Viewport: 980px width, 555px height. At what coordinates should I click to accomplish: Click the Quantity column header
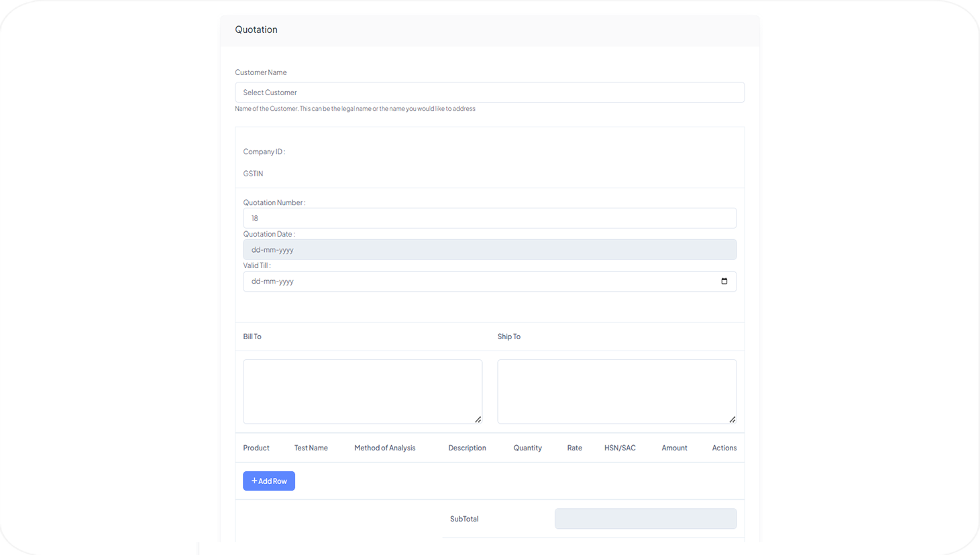pos(527,448)
